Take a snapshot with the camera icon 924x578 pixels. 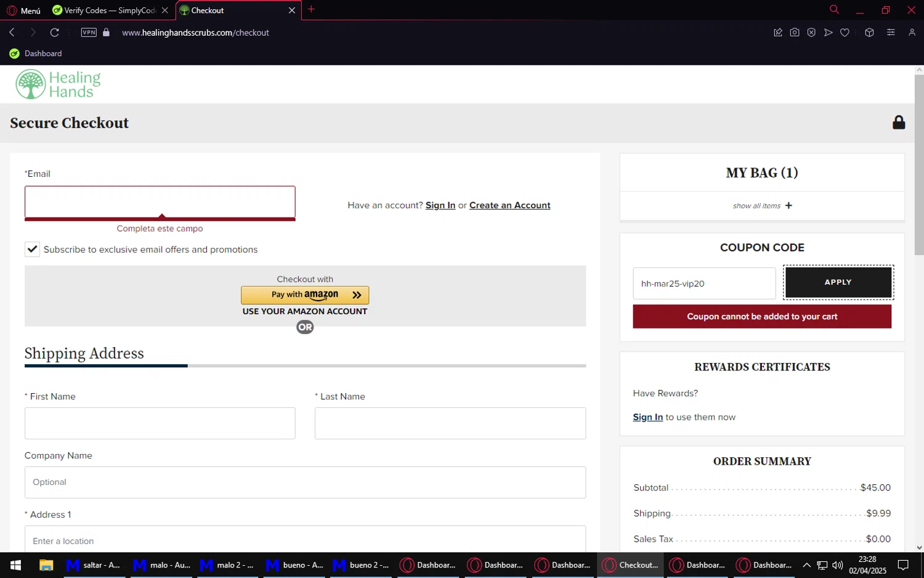click(x=795, y=33)
